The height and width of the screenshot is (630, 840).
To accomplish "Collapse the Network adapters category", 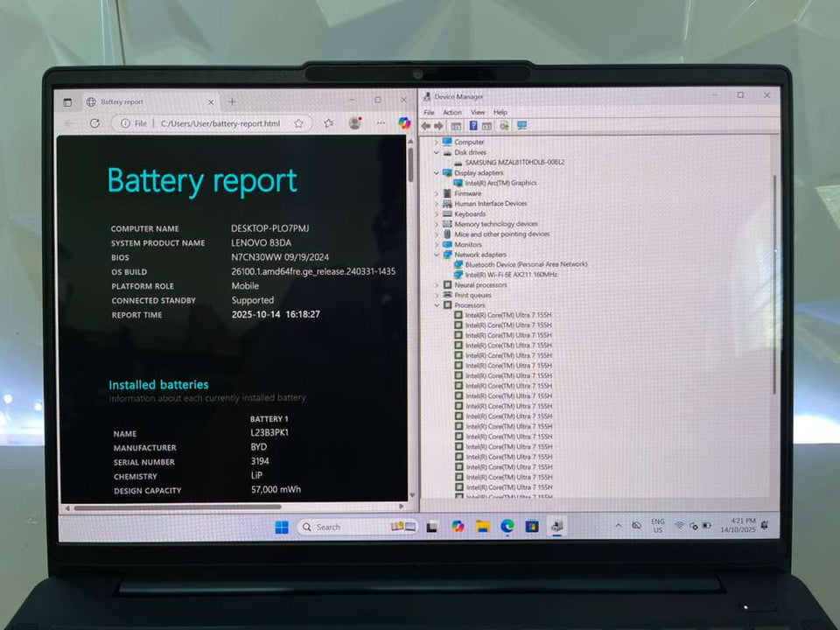I will 437,255.
